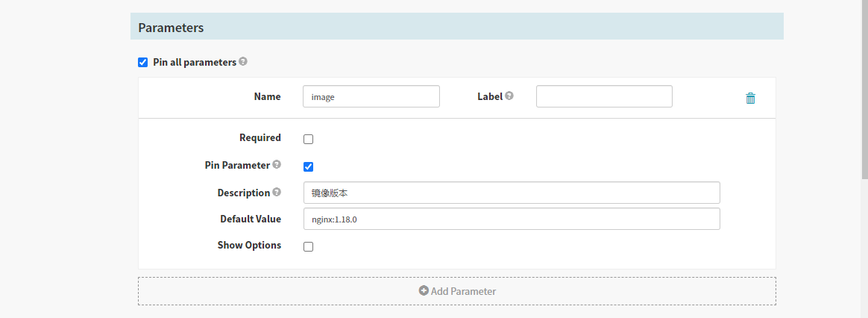Click the Show Options label text

coord(249,245)
